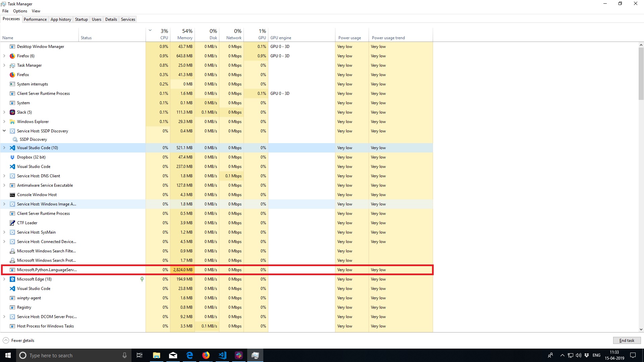Viewport: 644px width, 362px height.
Task: Collapse the Service Host: SSDP Discovery group
Action: [4, 131]
